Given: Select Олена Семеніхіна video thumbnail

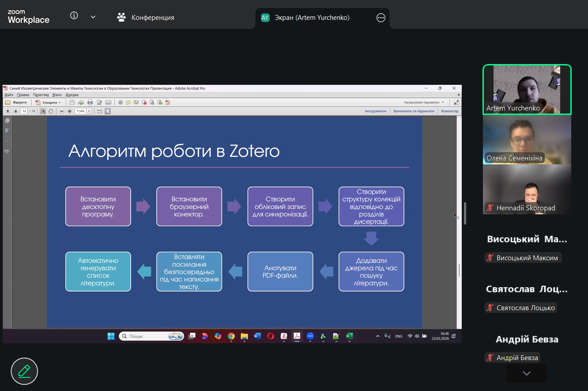Looking at the screenshot, I should click(x=527, y=140).
